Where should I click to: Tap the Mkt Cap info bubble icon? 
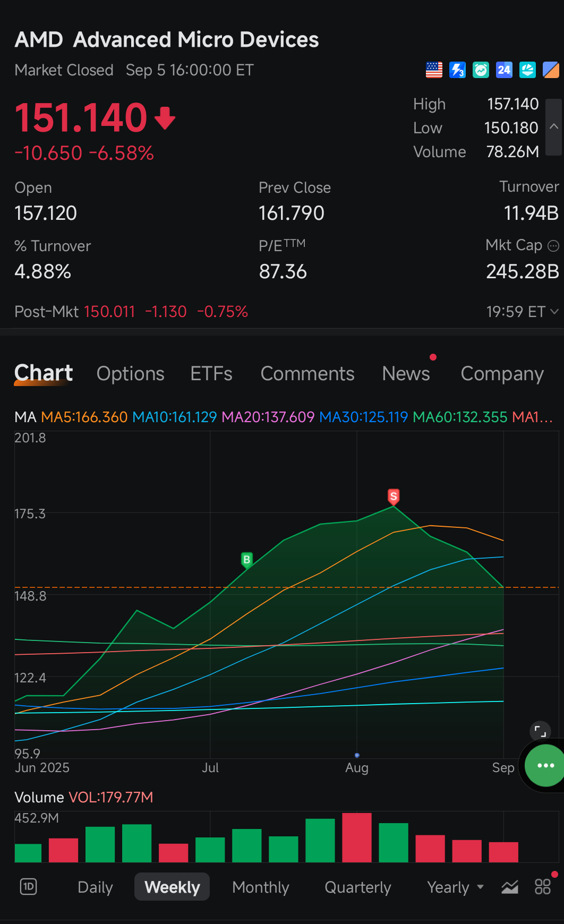tap(553, 245)
